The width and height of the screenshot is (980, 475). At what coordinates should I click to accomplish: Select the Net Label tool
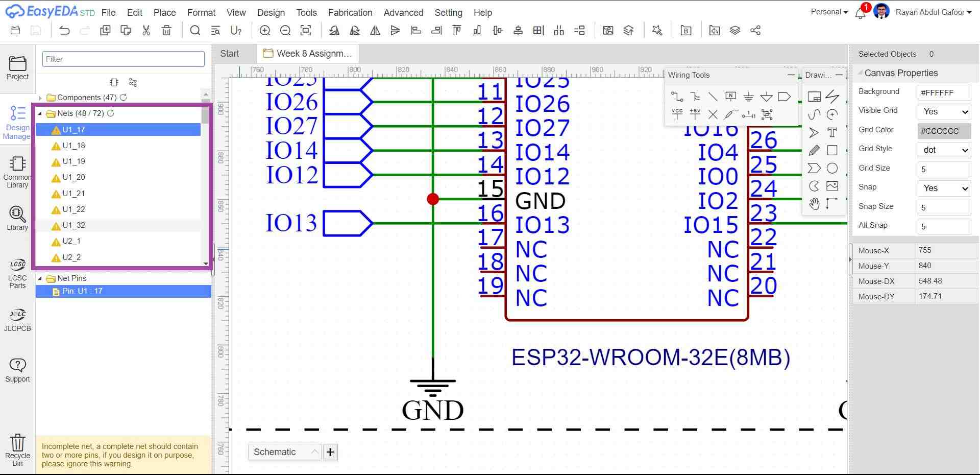(x=730, y=97)
